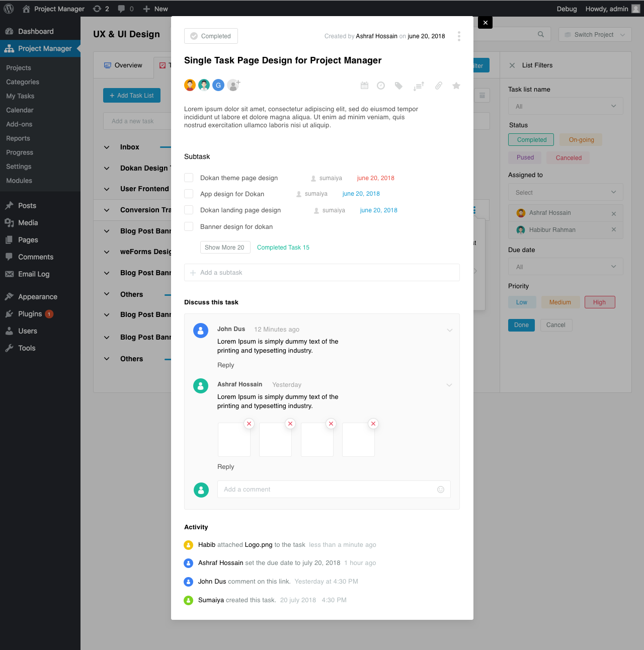Check the Dokan landing page design subtask
This screenshot has width=644, height=650.
pyautogui.click(x=189, y=210)
